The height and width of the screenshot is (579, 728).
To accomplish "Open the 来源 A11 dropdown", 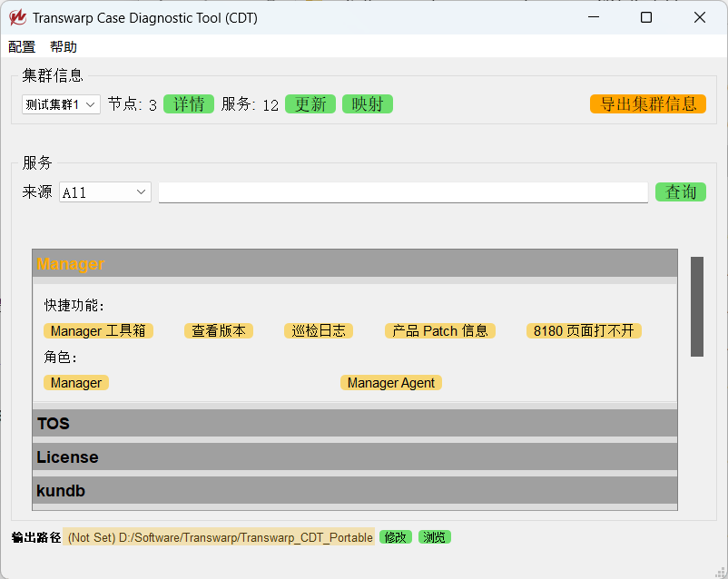I will (103, 191).
